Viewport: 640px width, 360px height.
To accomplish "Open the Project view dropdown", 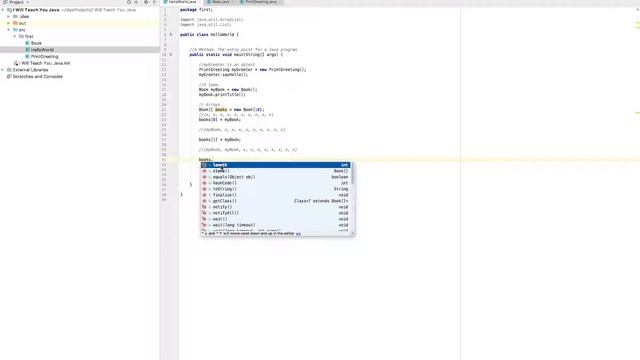I will coord(16,2).
